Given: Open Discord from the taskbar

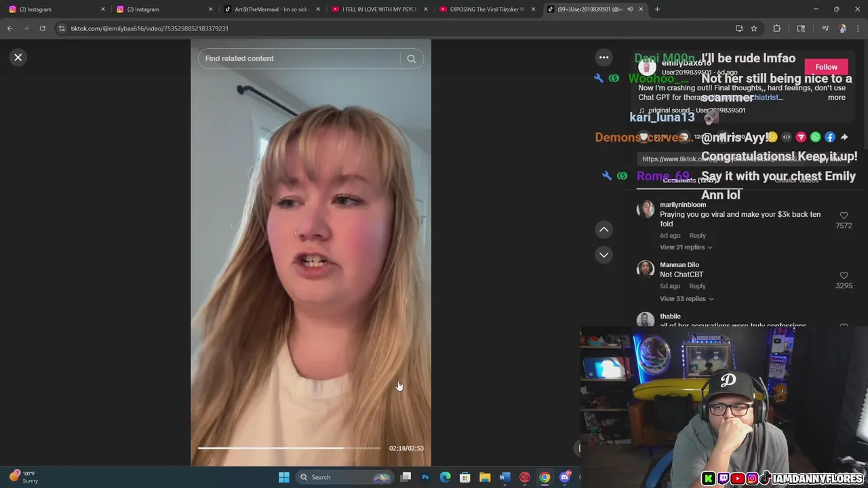Looking at the screenshot, I should 565,477.
